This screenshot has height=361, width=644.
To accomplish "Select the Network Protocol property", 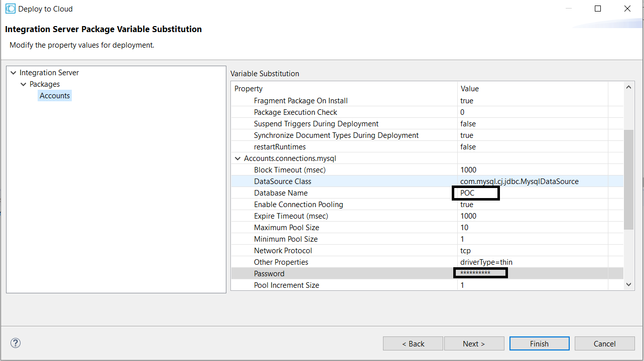I will pyautogui.click(x=283, y=251).
